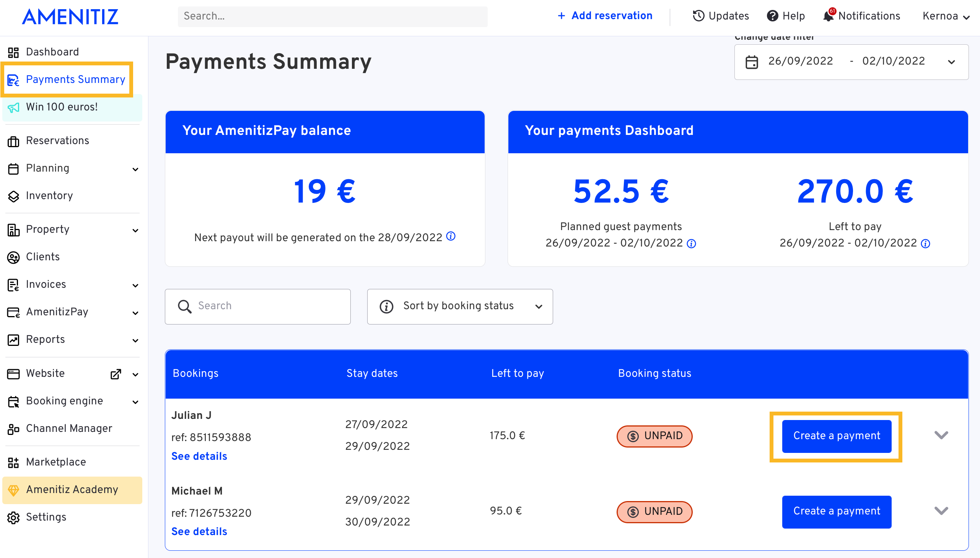Click the Inventory layers icon

pos(13,196)
